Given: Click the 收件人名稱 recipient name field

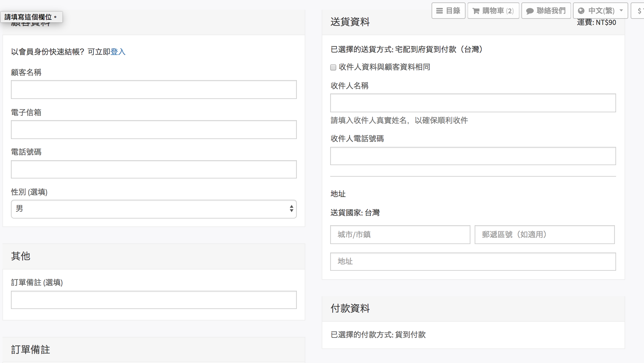Looking at the screenshot, I should (x=473, y=103).
